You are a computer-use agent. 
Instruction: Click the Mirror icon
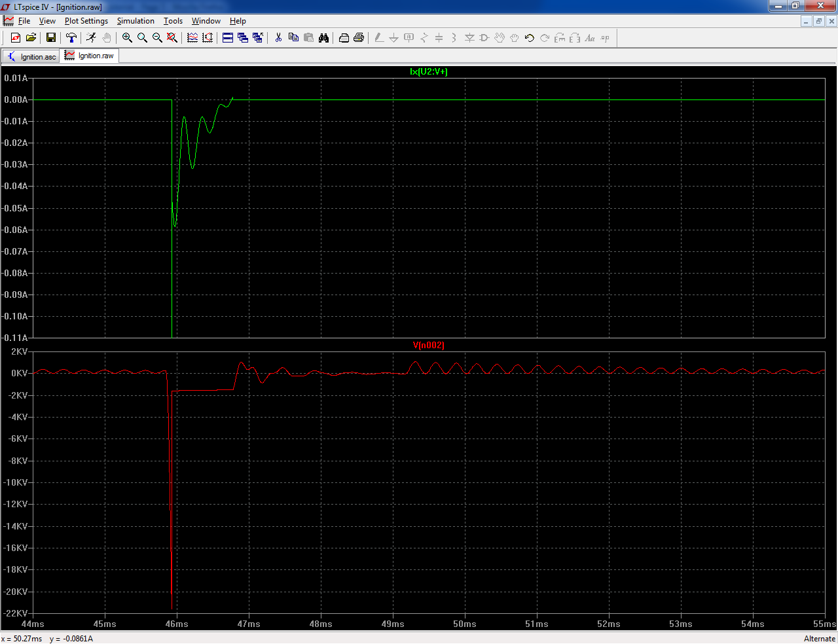click(575, 38)
